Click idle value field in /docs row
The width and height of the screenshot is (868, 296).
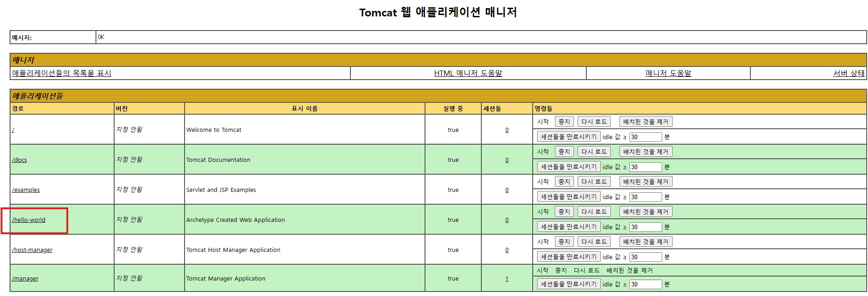[645, 167]
